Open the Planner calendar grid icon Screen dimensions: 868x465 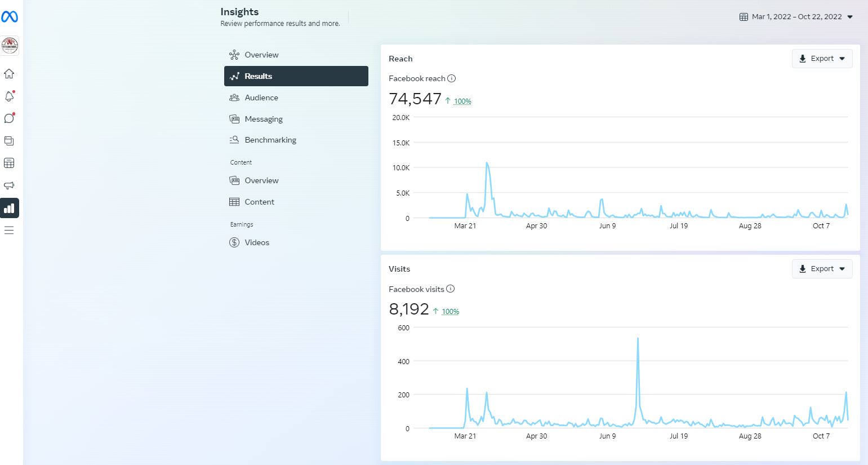[9, 163]
